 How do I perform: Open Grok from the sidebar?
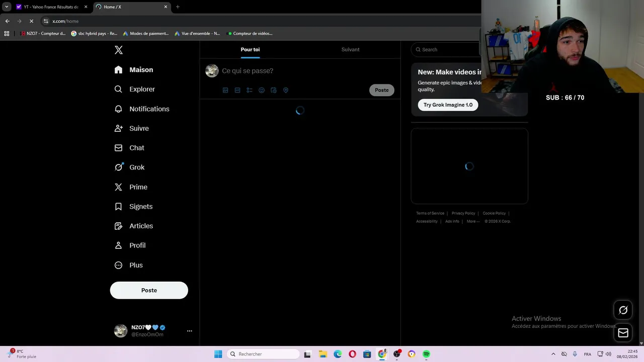[x=130, y=167]
